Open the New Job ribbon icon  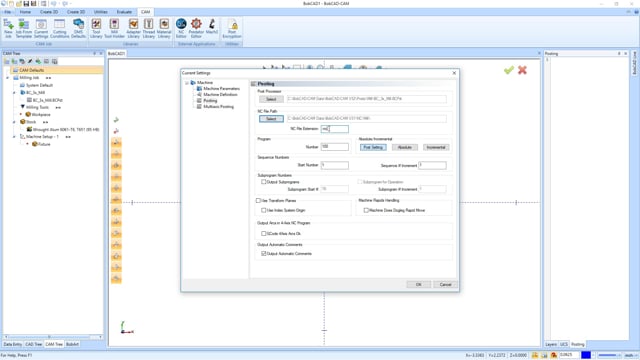[8, 29]
